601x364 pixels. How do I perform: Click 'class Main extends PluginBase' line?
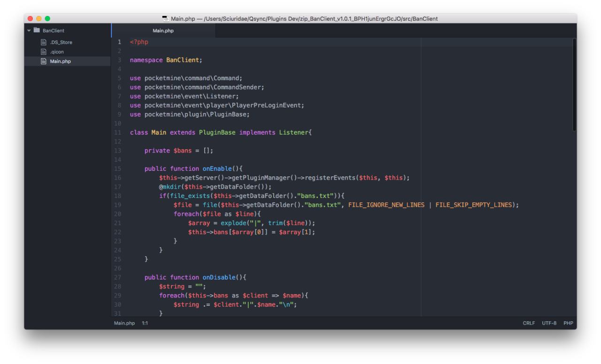pyautogui.click(x=221, y=133)
